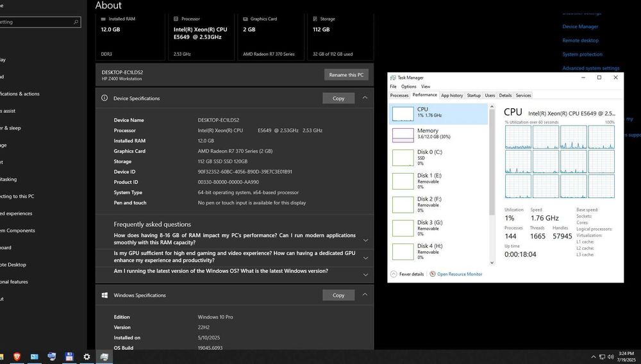Screen dimensions: 641x364
Task: Open Brave browser from the taskbar
Action: [x=17, y=357]
